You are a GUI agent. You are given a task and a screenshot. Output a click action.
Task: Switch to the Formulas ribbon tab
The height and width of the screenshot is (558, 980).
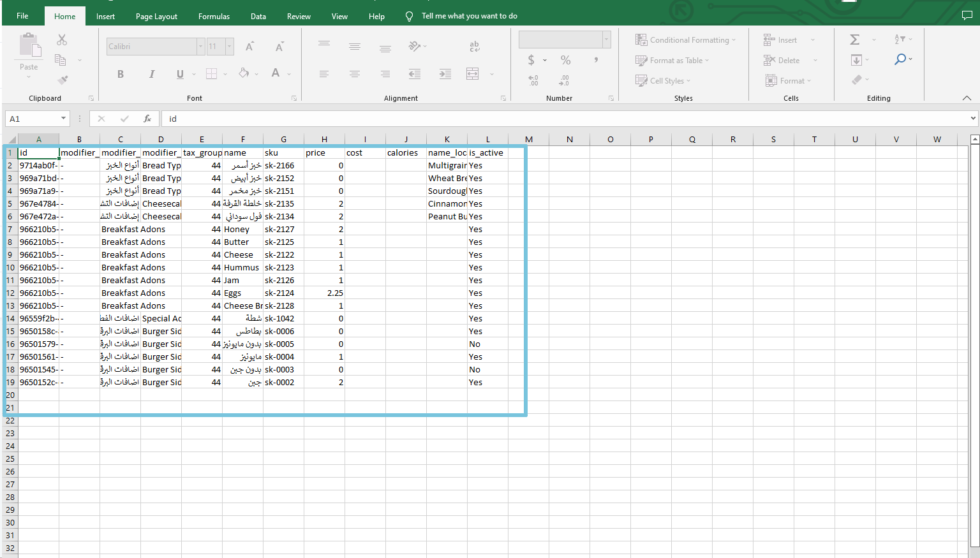(214, 16)
